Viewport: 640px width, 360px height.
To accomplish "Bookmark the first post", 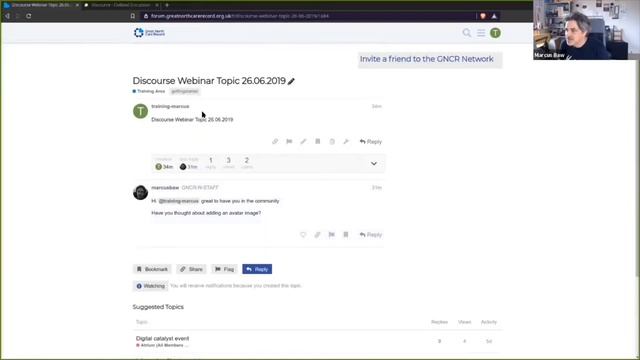I will click(x=318, y=142).
